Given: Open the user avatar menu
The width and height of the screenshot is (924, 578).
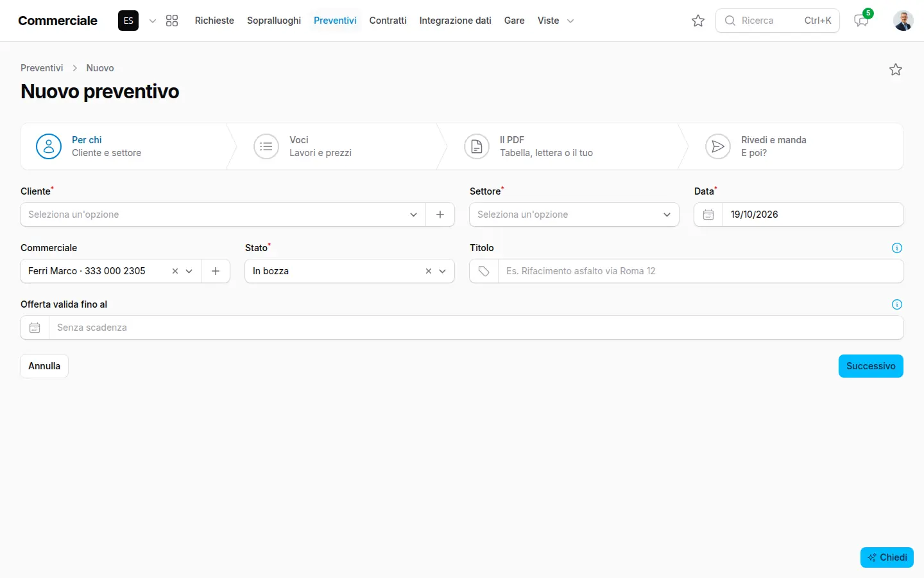Looking at the screenshot, I should (x=903, y=21).
